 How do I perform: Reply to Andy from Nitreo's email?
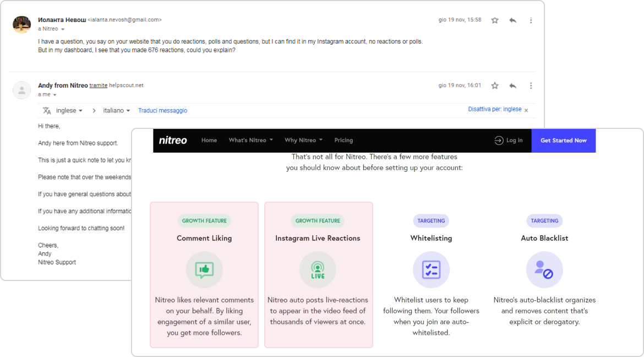[512, 86]
